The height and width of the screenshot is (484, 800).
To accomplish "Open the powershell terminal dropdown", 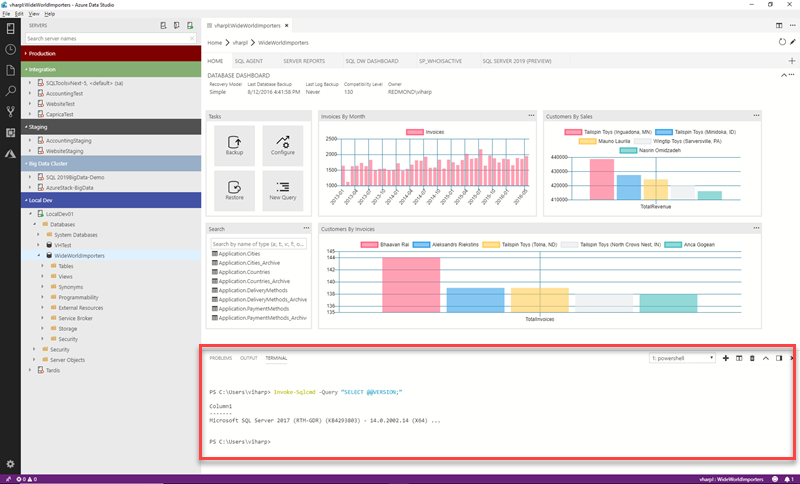I will (x=682, y=358).
